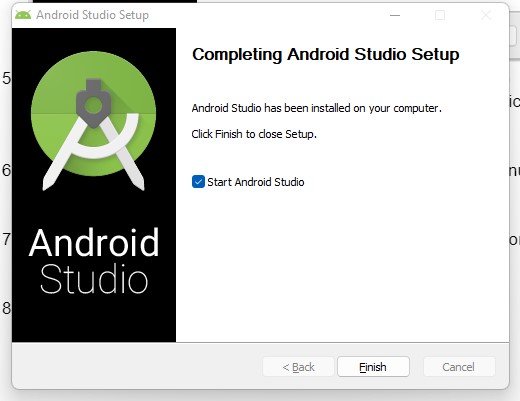Click the green Android robot title bar icon
The height and width of the screenshot is (401, 520).
point(23,15)
